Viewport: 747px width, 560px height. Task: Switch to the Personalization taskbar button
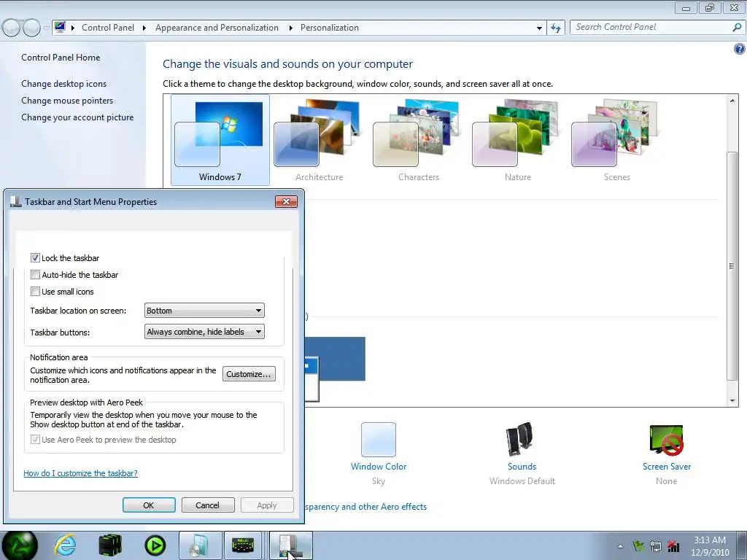click(200, 545)
